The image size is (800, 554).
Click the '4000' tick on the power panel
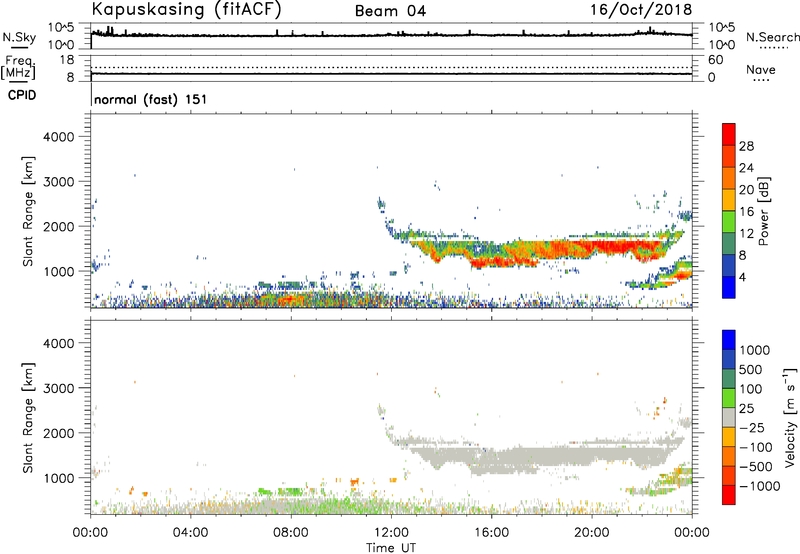point(58,137)
